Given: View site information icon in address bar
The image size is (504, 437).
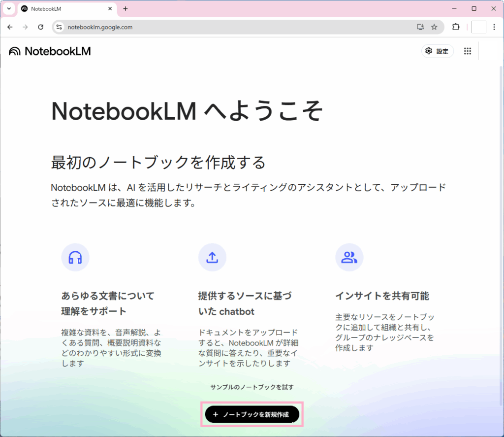Looking at the screenshot, I should click(x=60, y=27).
